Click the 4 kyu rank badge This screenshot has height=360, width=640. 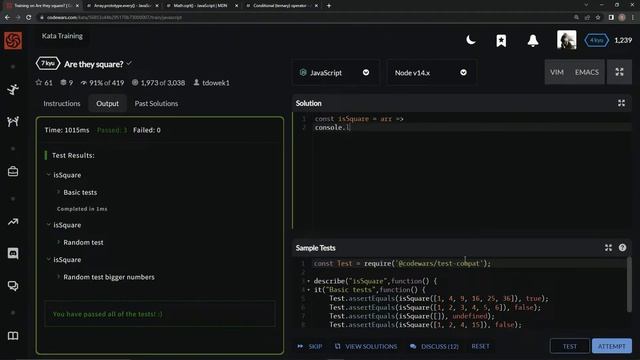click(596, 40)
